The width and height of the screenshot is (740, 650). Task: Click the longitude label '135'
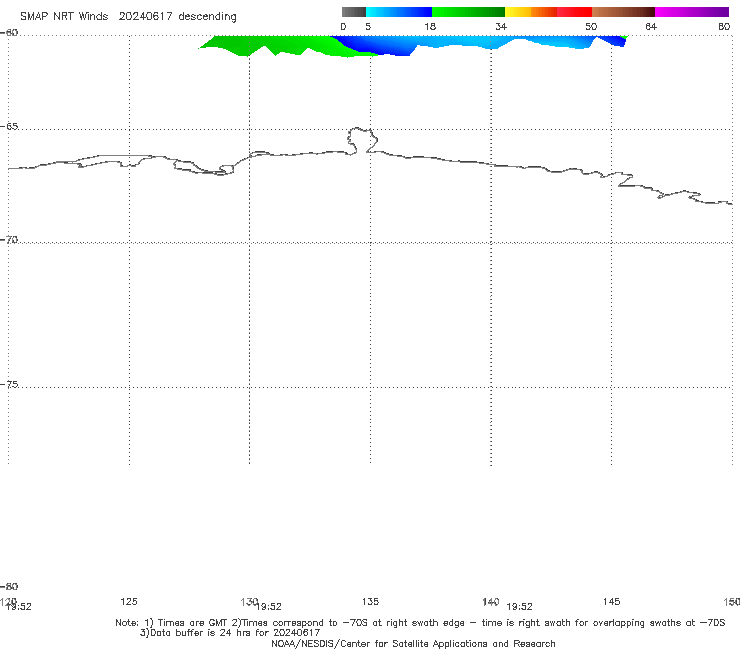tap(370, 601)
